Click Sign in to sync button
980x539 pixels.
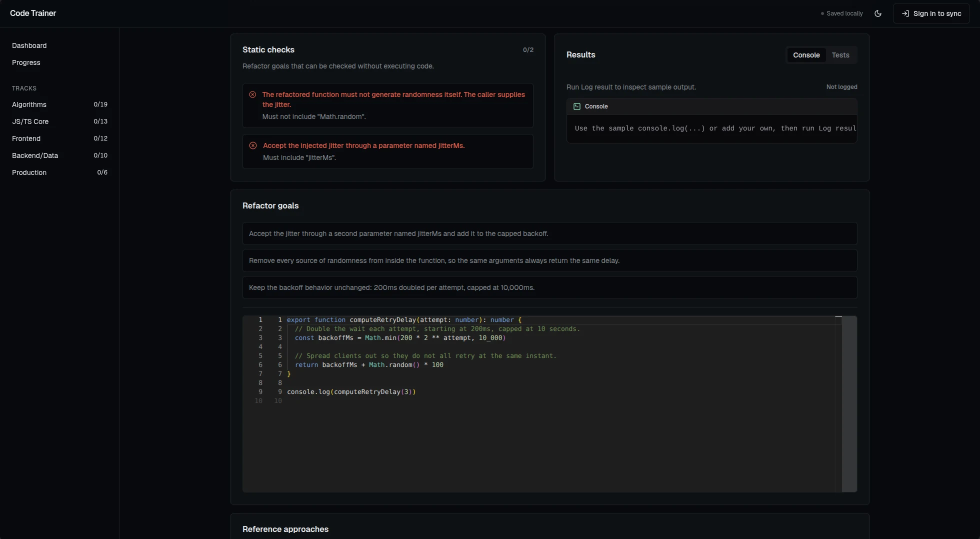[x=931, y=13]
